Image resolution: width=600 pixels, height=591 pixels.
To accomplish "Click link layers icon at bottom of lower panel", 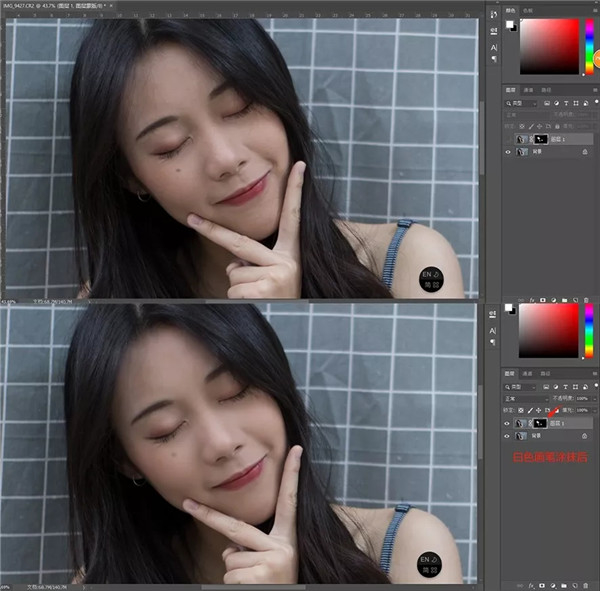I will pos(520,586).
